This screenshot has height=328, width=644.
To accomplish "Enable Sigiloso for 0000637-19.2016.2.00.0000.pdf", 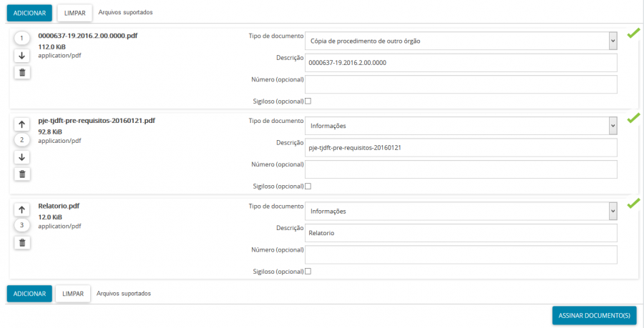I will tap(308, 101).
